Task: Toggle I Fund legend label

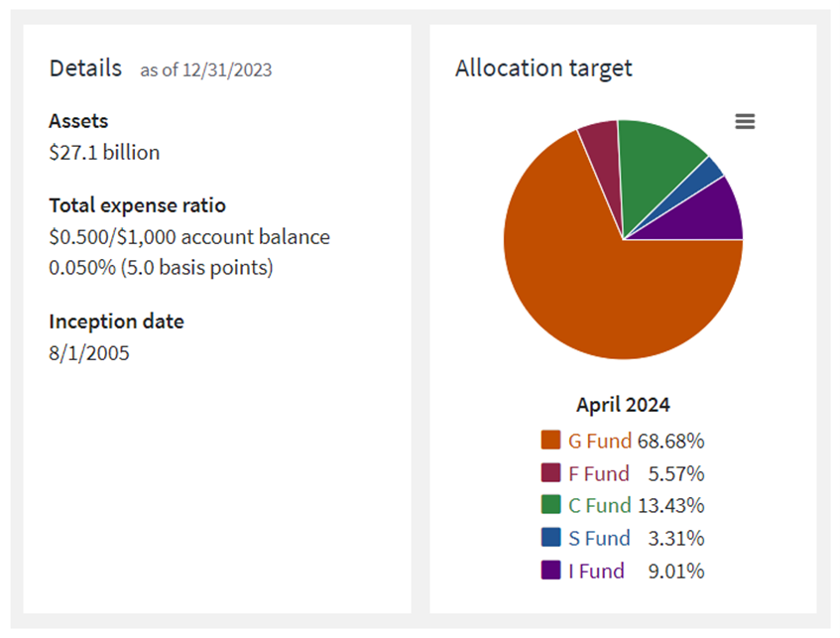Action: point(596,571)
